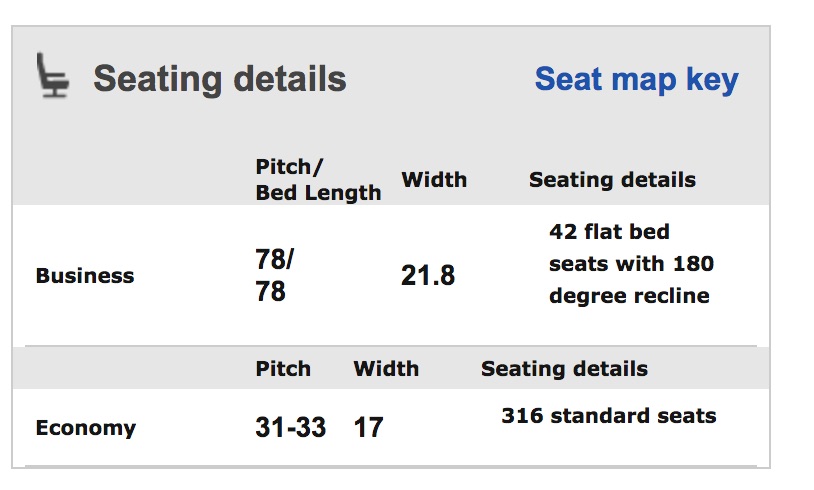Screen dimensions: 814x490
Task: Click the Width header in Business section
Action: pos(434,180)
